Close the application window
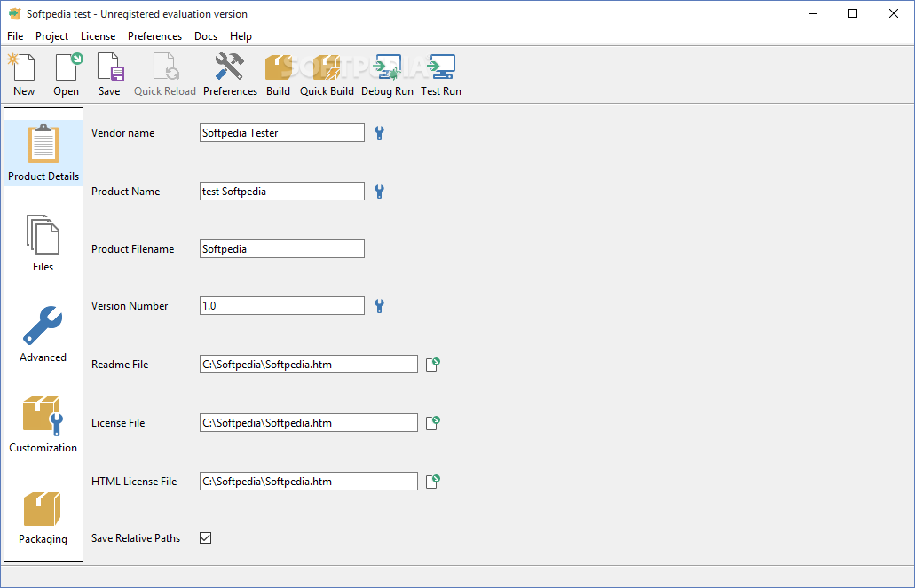Image resolution: width=915 pixels, height=588 pixels. coord(894,13)
